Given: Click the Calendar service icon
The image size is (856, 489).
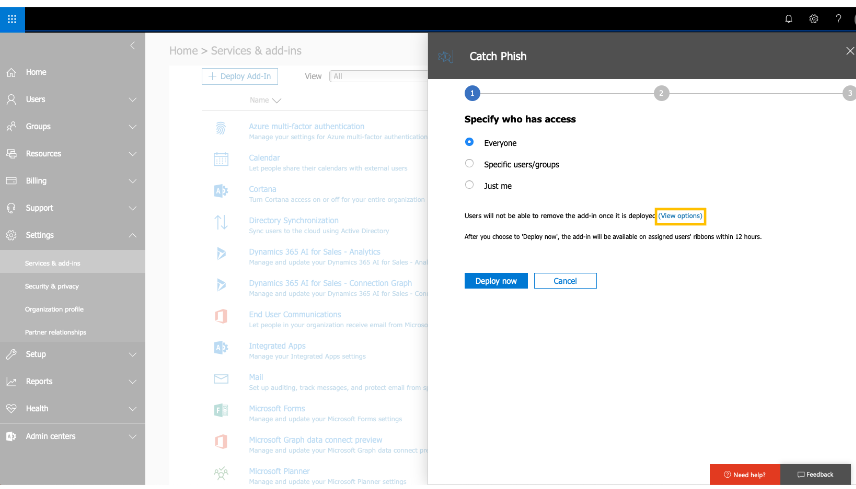Looking at the screenshot, I should [221, 159].
